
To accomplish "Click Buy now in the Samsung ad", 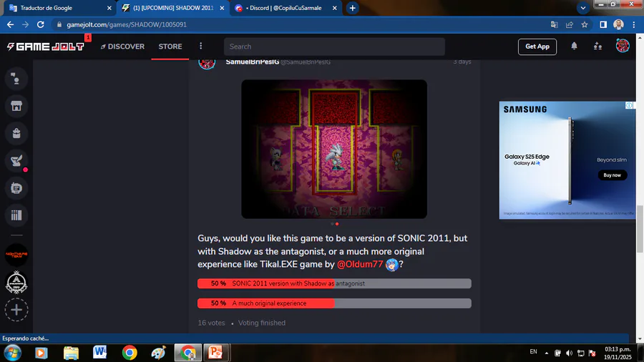I will tap(612, 175).
